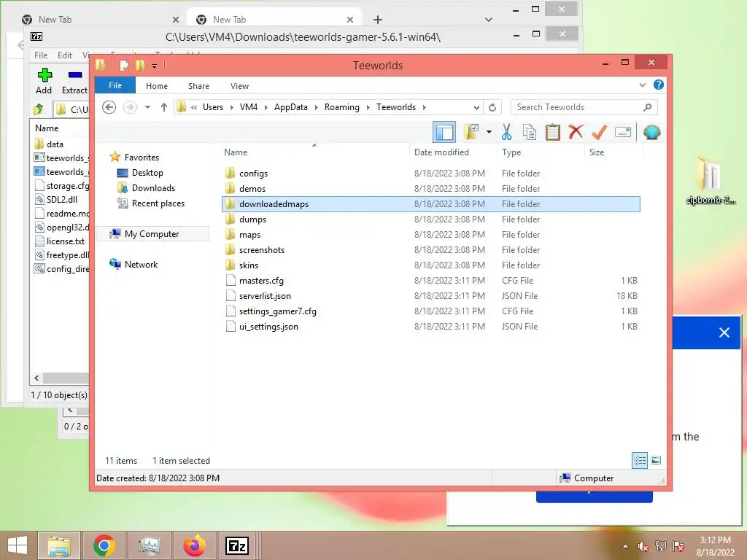Refresh the Teeworlds folder view
This screenshot has width=747, height=560.
pyautogui.click(x=492, y=107)
